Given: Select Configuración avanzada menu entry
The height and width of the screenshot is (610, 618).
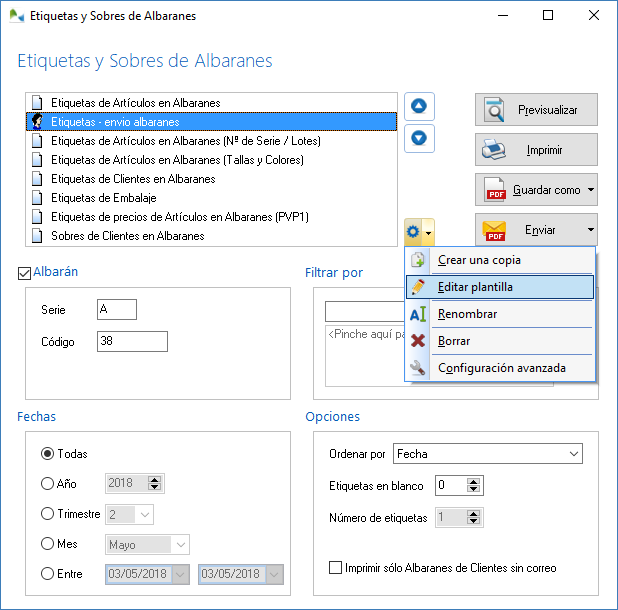Looking at the screenshot, I should coord(501,368).
